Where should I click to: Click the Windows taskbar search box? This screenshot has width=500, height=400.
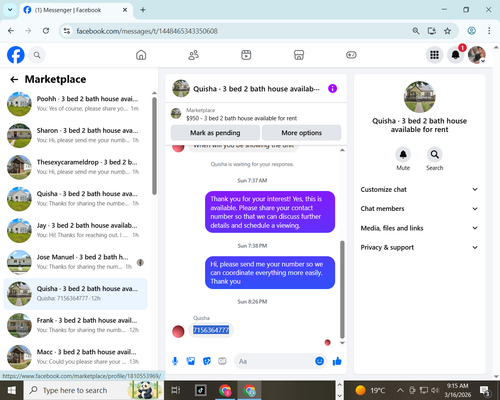click(93, 390)
